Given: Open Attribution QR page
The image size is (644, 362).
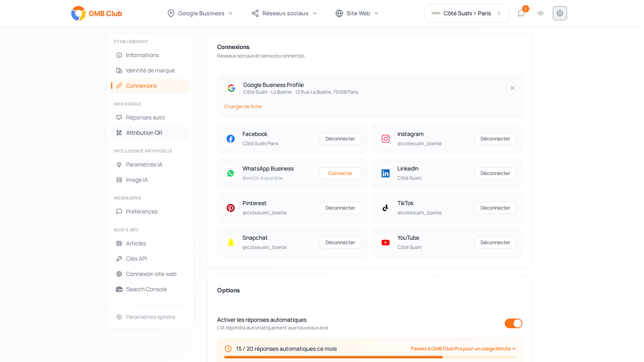Looking at the screenshot, I should point(150,133).
